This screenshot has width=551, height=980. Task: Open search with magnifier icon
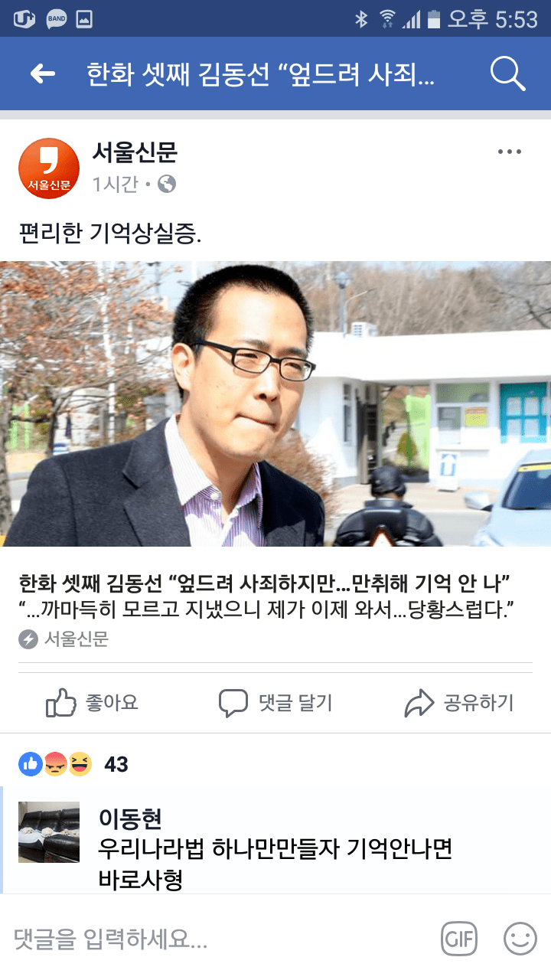(x=507, y=73)
